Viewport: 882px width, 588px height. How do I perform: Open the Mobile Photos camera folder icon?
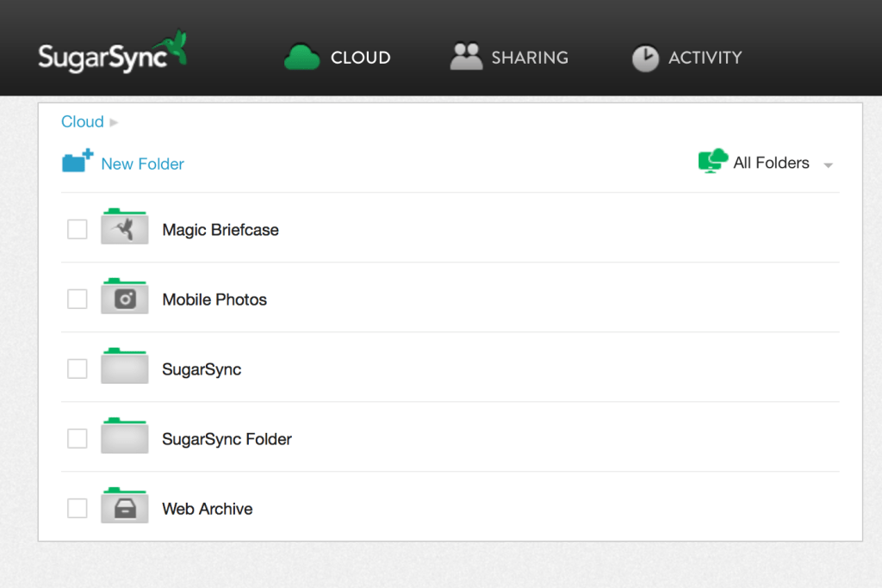coord(125,298)
